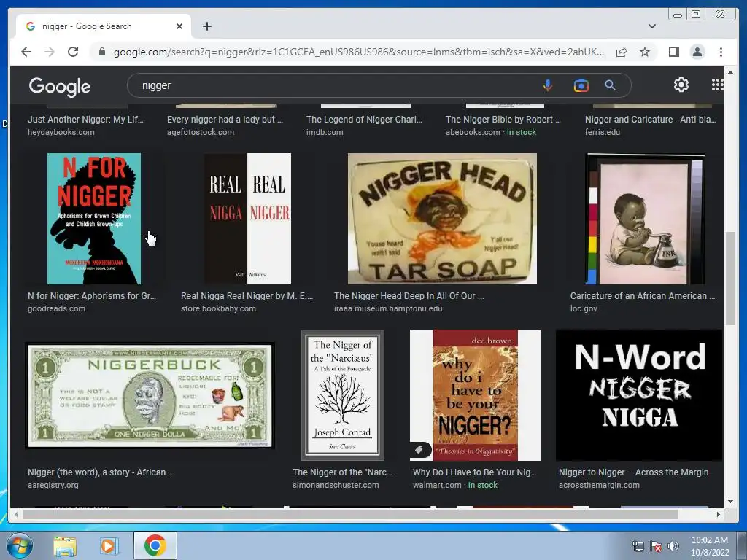Click the Chrome taskbar button
The image size is (747, 560).
155,545
